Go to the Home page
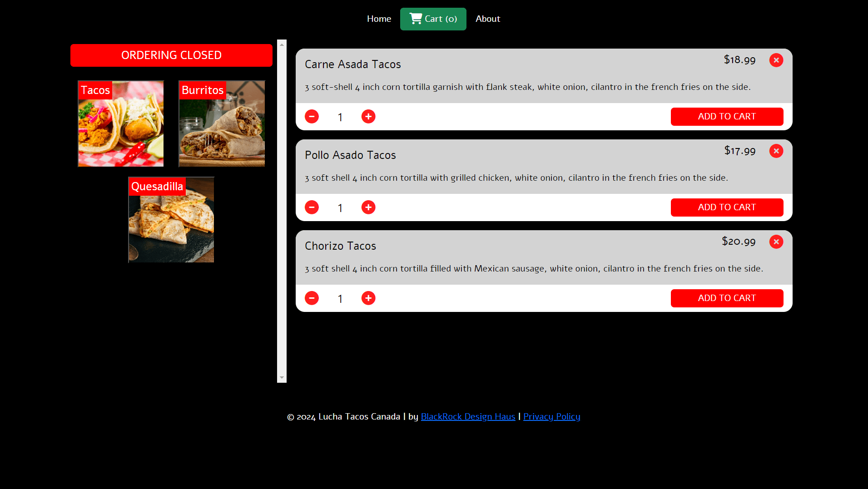This screenshot has width=868, height=489. (x=379, y=19)
